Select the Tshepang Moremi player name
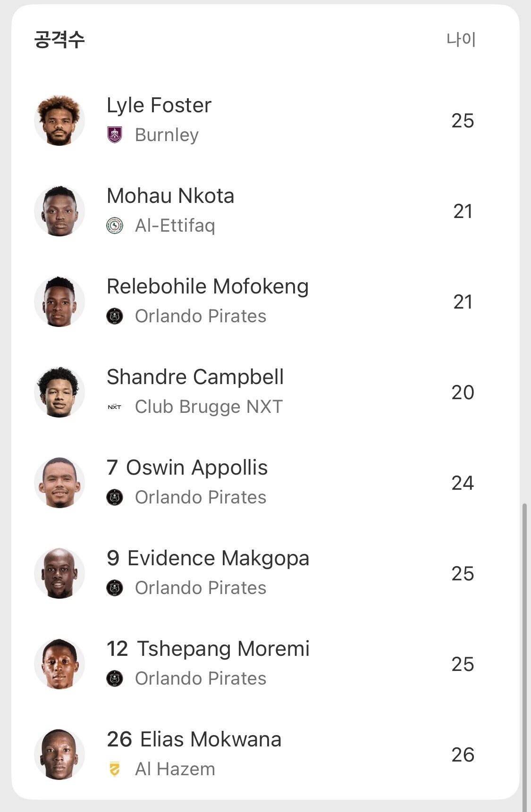 pos(223,649)
